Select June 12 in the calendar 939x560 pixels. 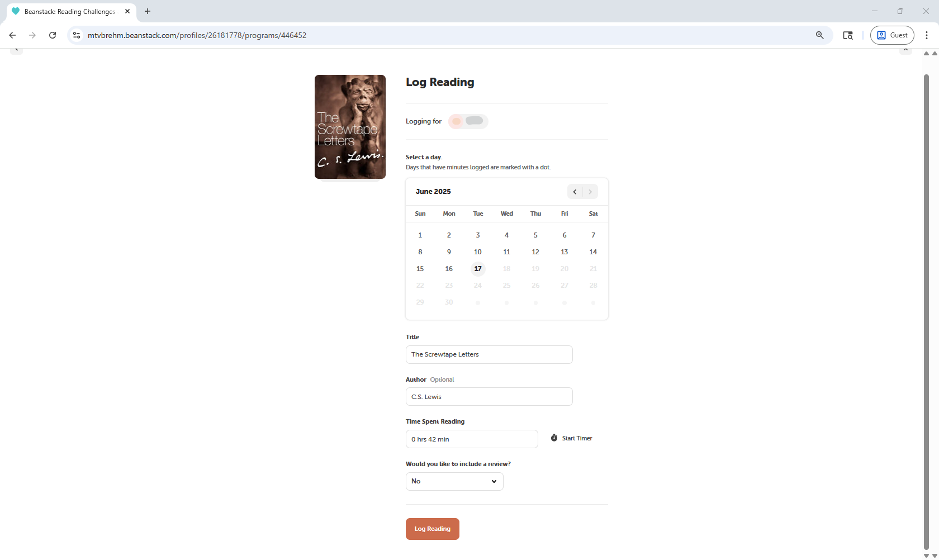[x=535, y=252]
